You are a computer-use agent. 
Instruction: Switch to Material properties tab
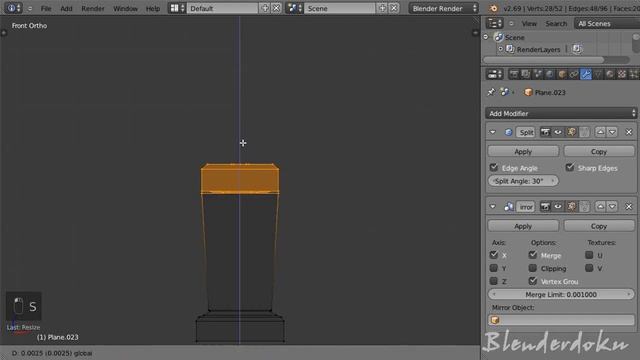(x=610, y=74)
